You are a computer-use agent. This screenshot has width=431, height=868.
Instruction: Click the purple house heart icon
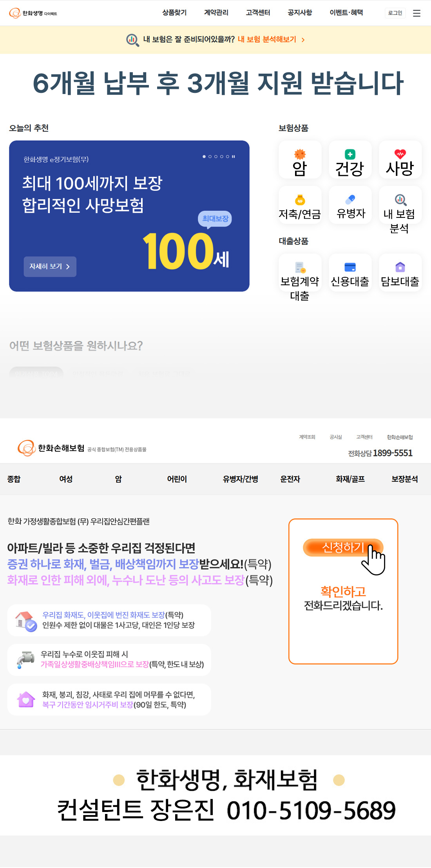click(x=26, y=700)
